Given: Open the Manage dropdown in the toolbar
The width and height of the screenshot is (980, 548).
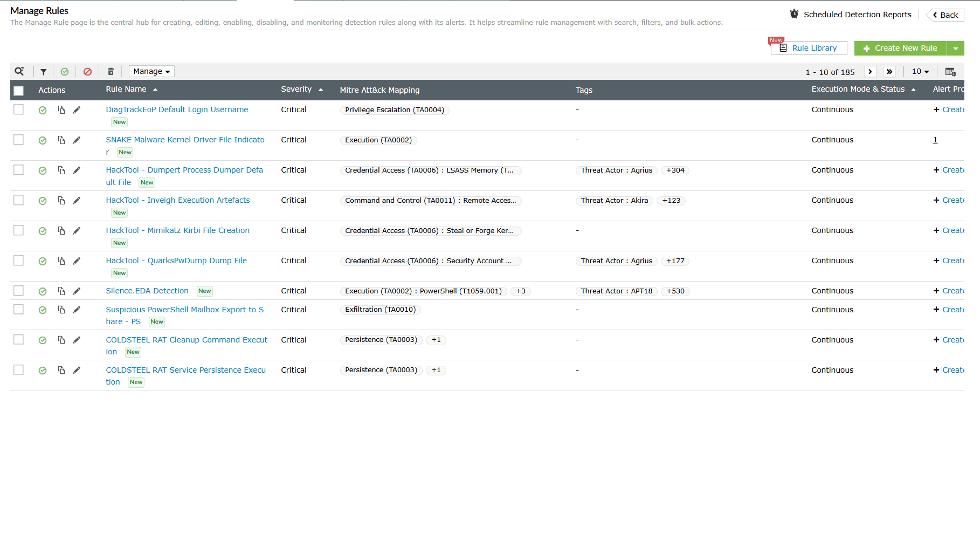Looking at the screenshot, I should click(151, 71).
